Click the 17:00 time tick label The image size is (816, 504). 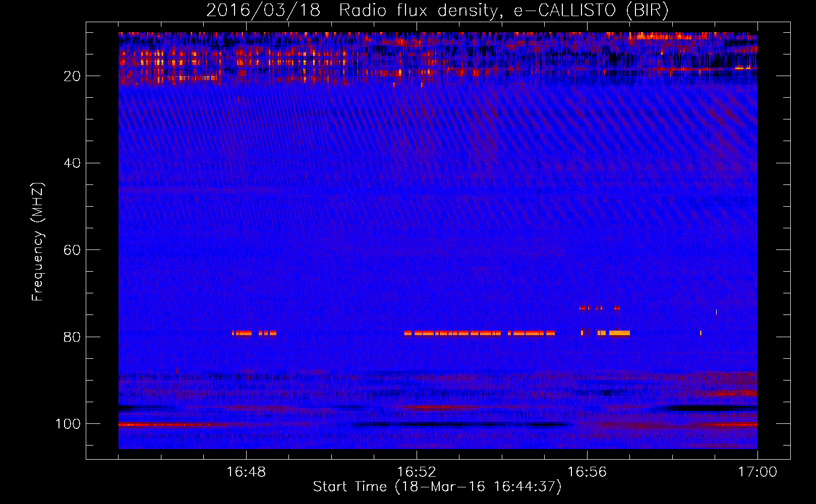pyautogui.click(x=757, y=472)
